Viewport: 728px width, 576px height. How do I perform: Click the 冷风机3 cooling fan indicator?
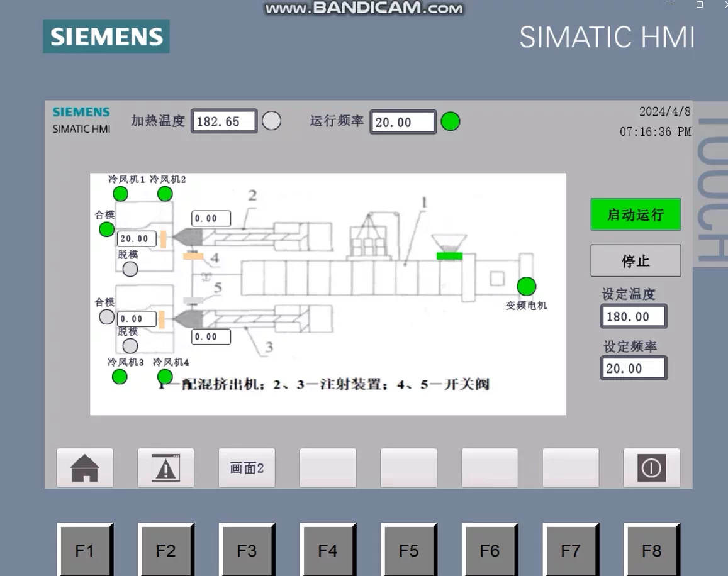(120, 377)
